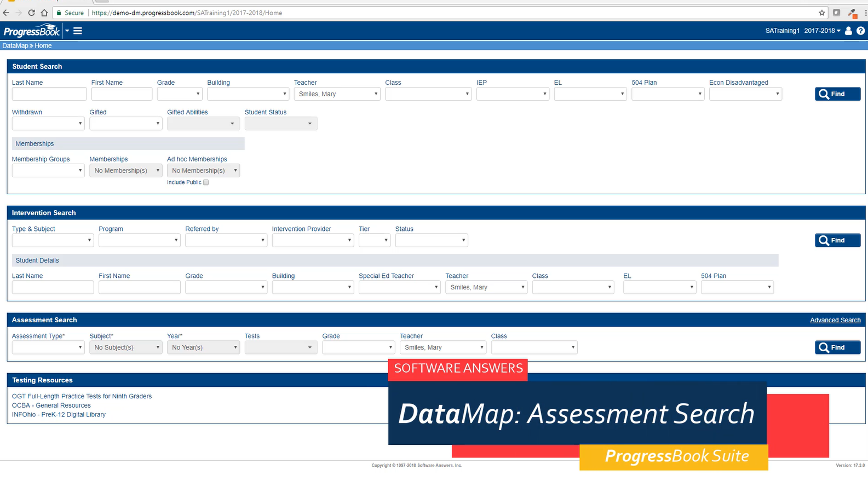Expand the ProgressBook application switcher arrow
This screenshot has width=868, height=482.
point(67,31)
